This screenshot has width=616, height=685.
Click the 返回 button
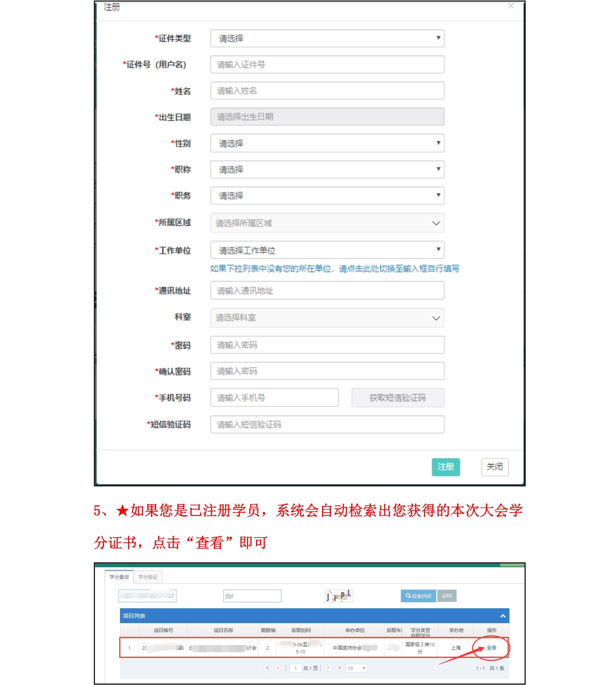point(447,596)
